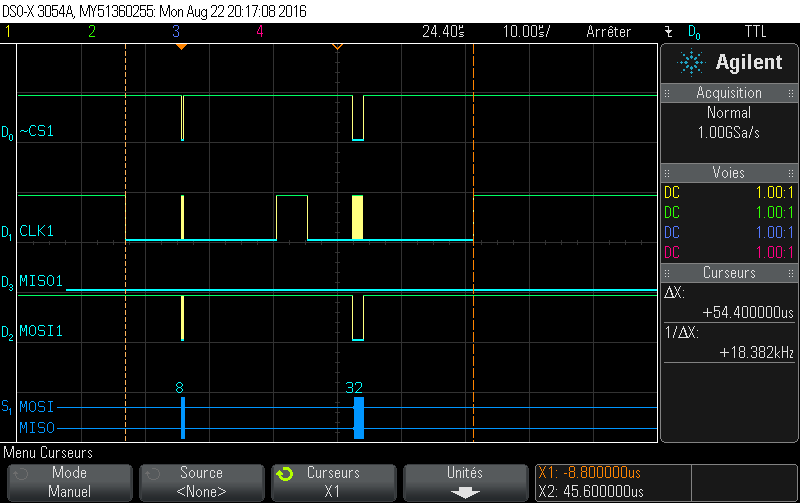Click the 10.00 timebase per division readout
Image resolution: width=800 pixels, height=503 pixels.
[527, 32]
